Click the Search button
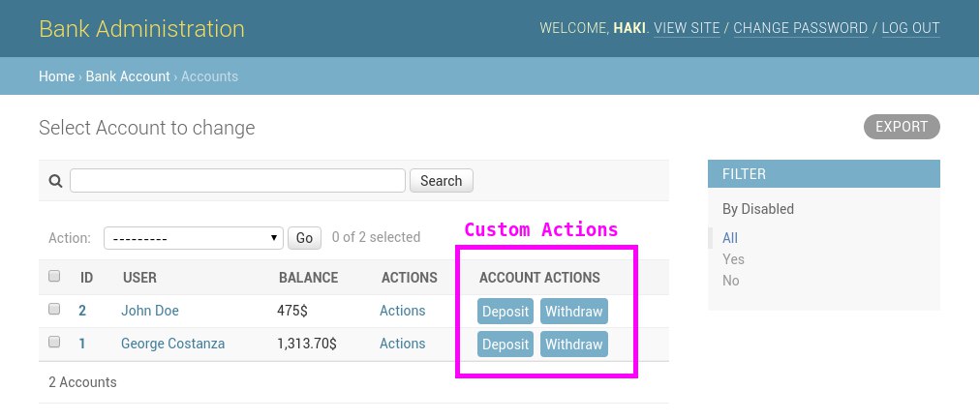Viewport: 980px width, 420px height. point(442,181)
